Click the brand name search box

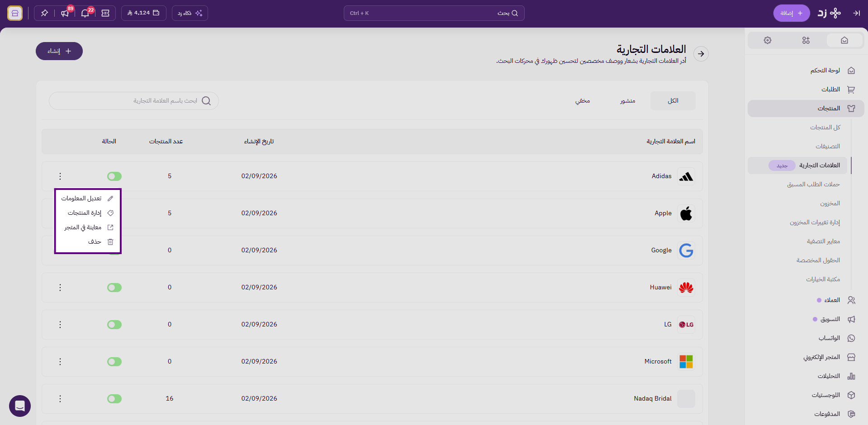pyautogui.click(x=134, y=101)
